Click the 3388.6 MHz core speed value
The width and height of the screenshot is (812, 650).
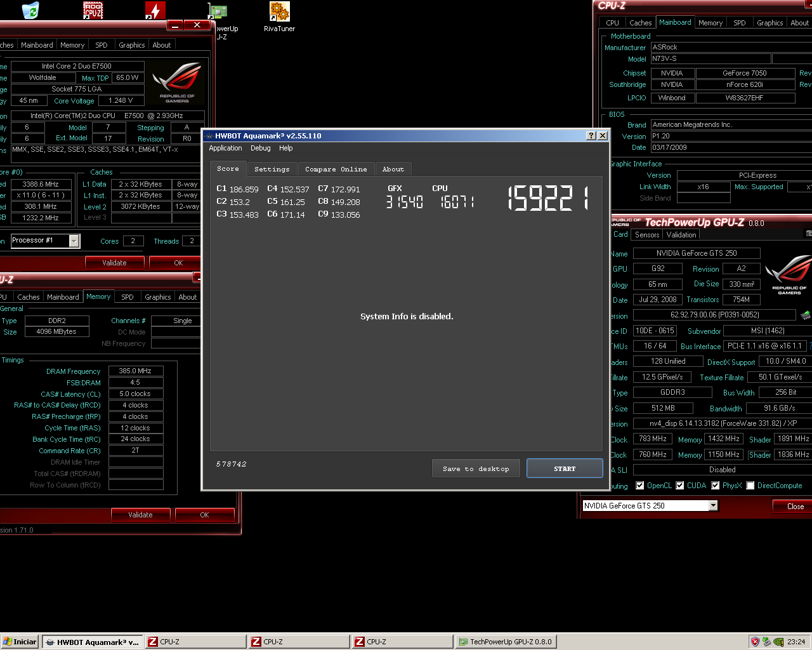tap(40, 184)
